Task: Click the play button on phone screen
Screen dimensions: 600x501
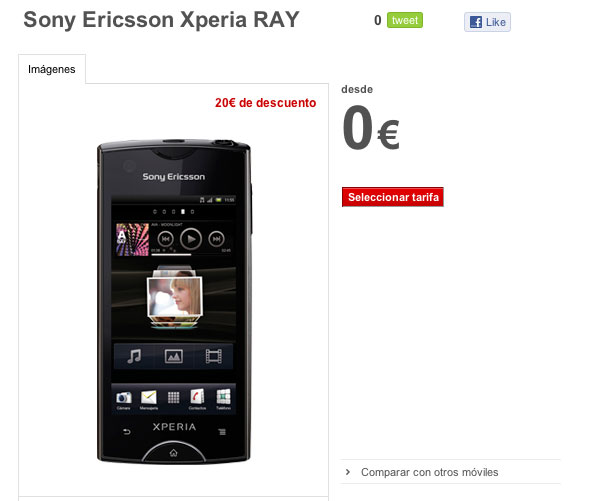Action: coord(191,239)
